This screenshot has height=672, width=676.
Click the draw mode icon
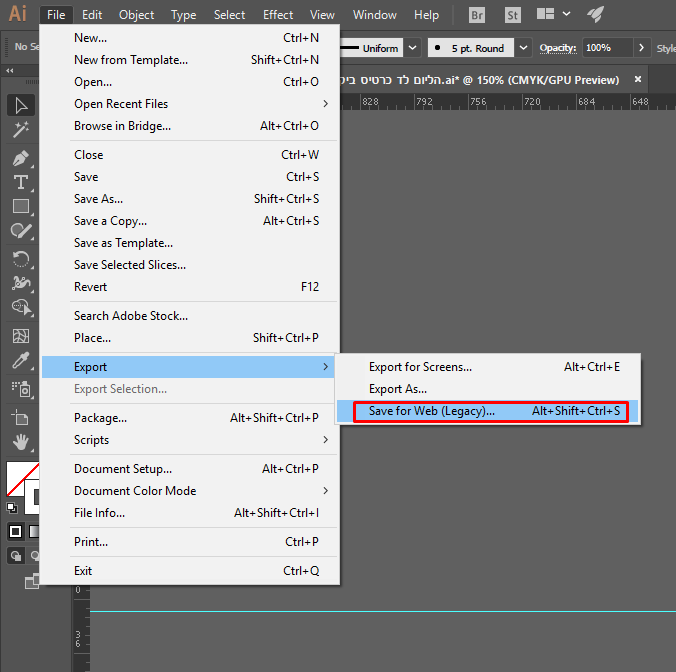click(16, 556)
